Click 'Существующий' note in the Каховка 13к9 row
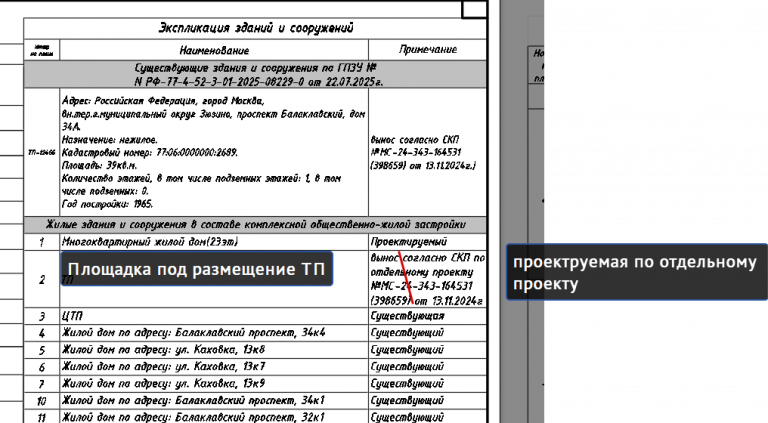The image size is (768, 423). tap(407, 384)
